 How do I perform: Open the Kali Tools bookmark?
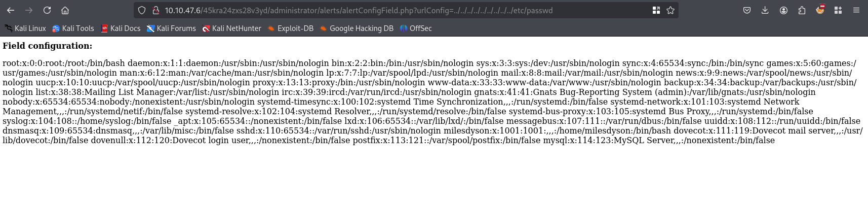point(73,28)
